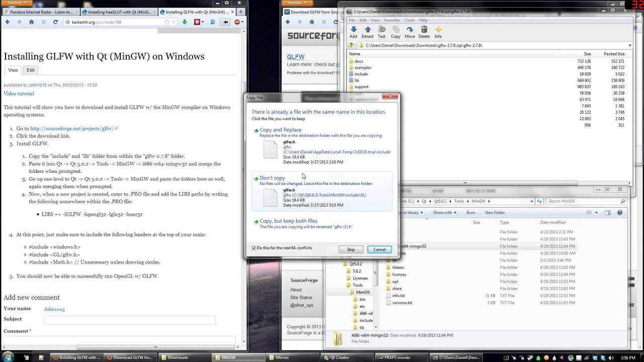Reload page in left Firefox window

(x=55, y=22)
